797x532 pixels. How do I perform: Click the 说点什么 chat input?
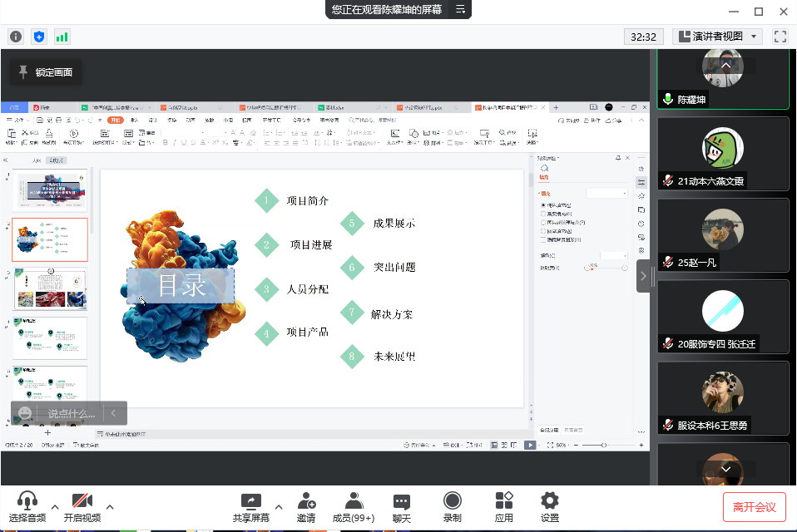point(71,413)
